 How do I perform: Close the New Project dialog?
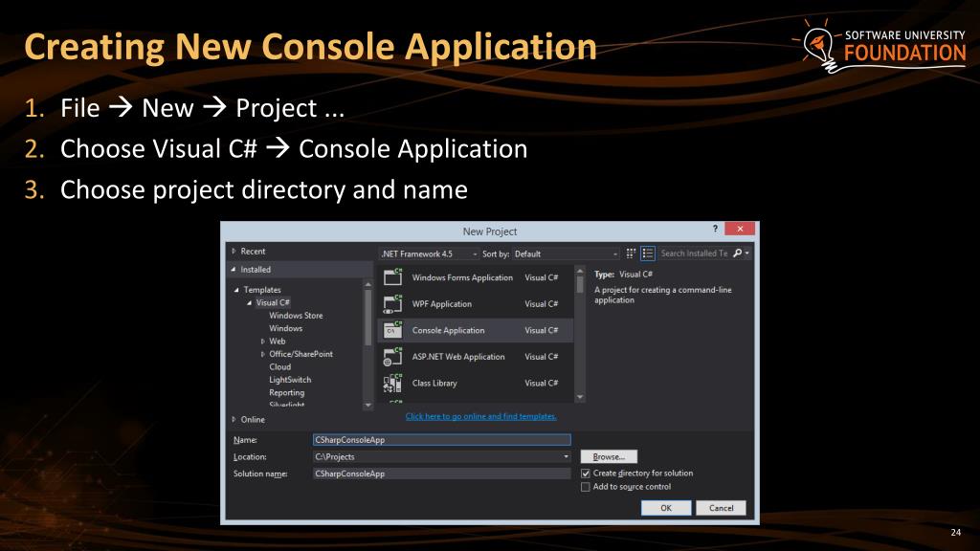pos(740,229)
